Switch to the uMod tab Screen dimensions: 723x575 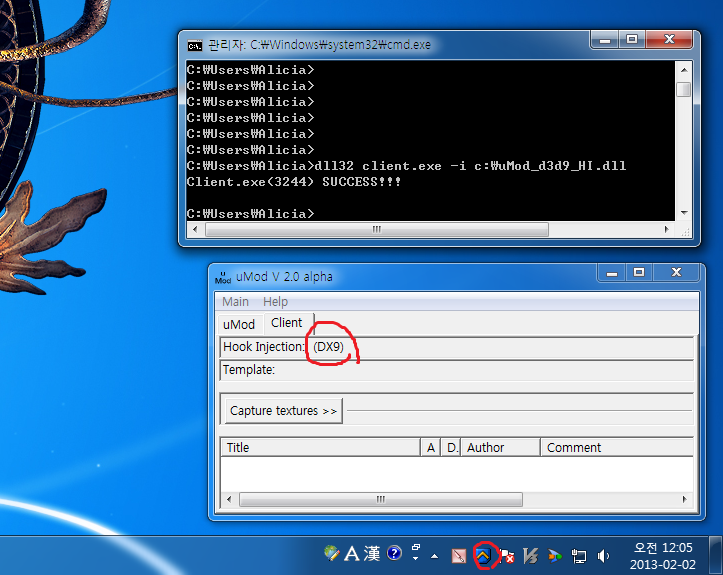point(239,324)
